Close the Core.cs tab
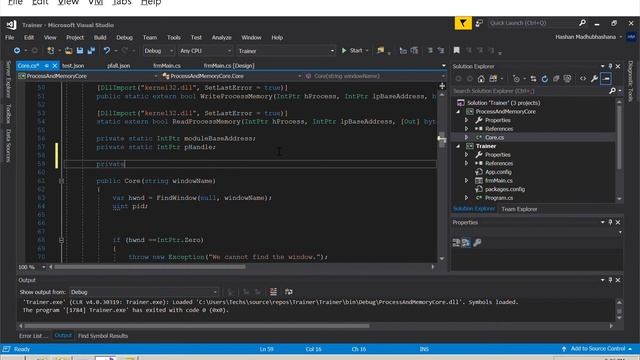Viewport: 640px width, 360px height. point(55,66)
